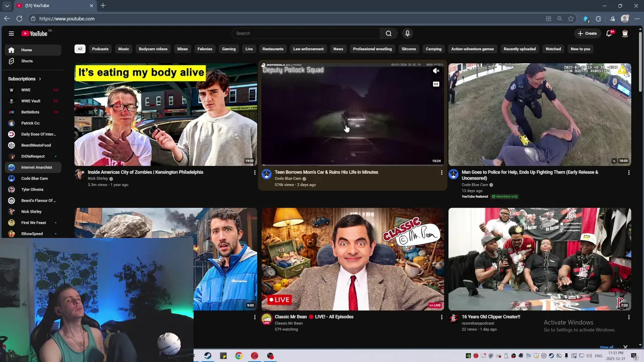Open the YouTube account avatar menu

coord(625,34)
